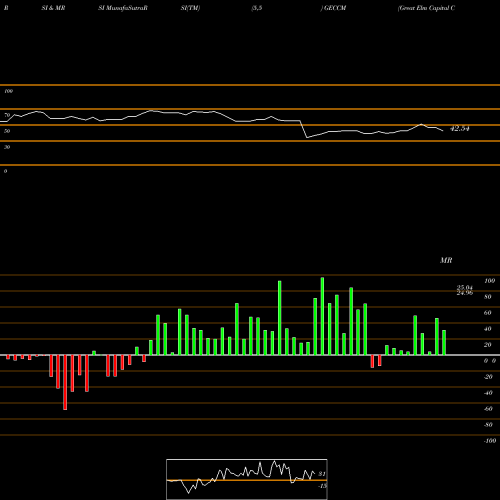Click the MR right axis label -100
This screenshot has width=500, height=500.
pos(490,441)
